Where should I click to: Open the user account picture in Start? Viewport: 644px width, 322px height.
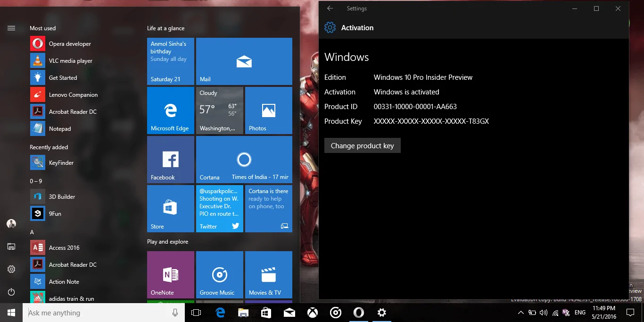[11, 224]
